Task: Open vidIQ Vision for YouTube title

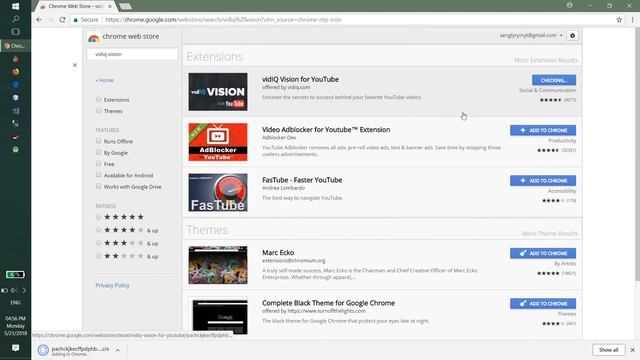Action: point(300,79)
